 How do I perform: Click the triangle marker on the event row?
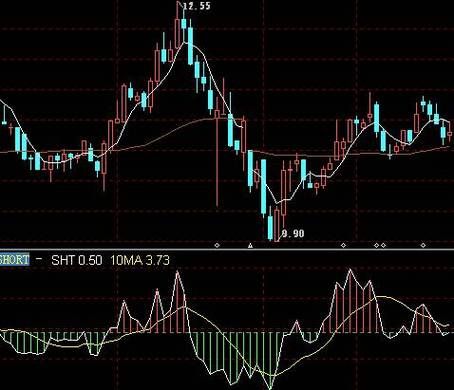point(251,245)
